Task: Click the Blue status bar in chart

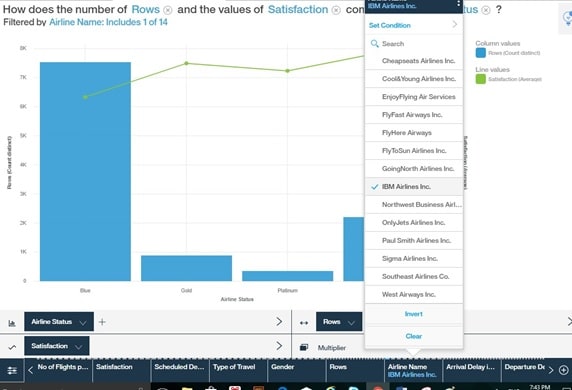Action: pyautogui.click(x=85, y=171)
